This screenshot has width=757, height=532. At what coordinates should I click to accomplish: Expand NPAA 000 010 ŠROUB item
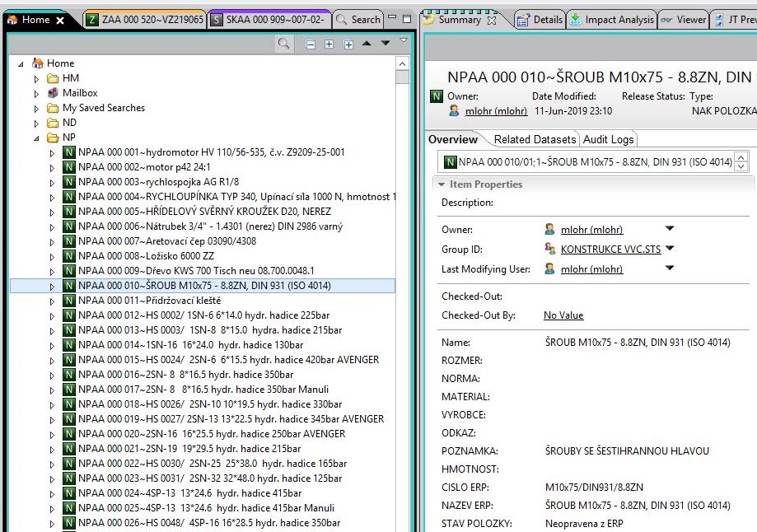point(52,287)
